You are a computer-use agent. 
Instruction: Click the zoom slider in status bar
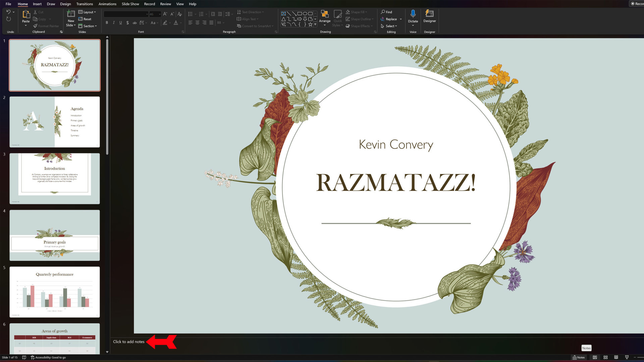tap(640, 357)
